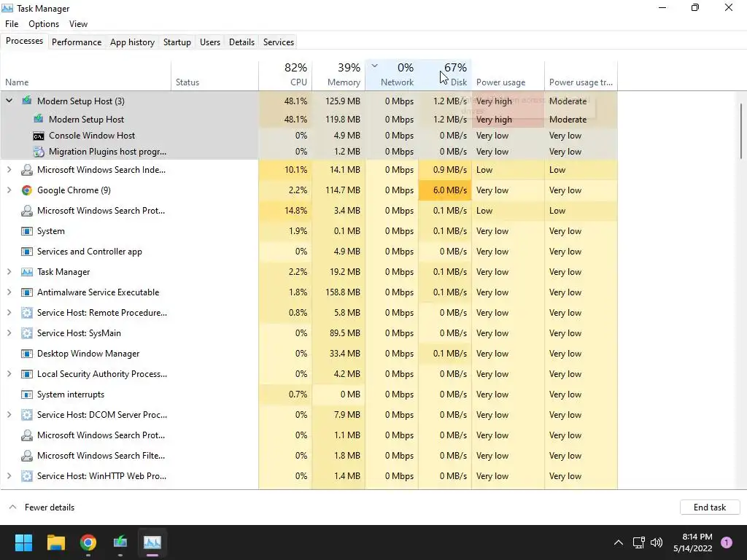
Task: Switch to the Startup tab
Action: pyautogui.click(x=177, y=42)
